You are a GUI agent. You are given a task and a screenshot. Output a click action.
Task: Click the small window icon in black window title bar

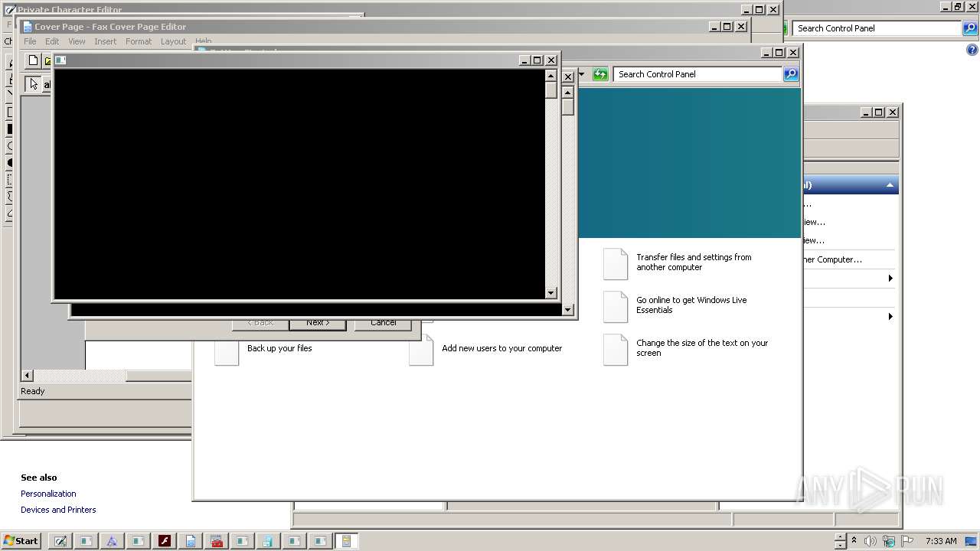(60, 60)
